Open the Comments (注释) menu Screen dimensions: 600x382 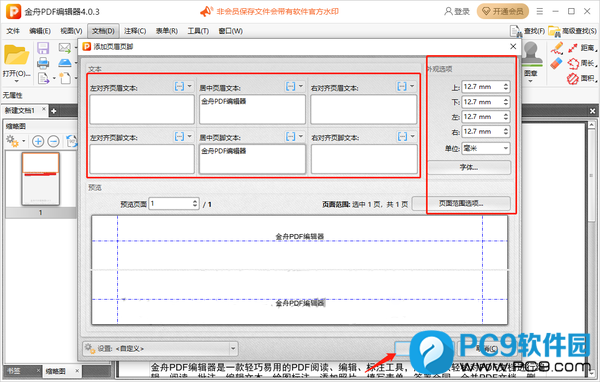coord(135,31)
